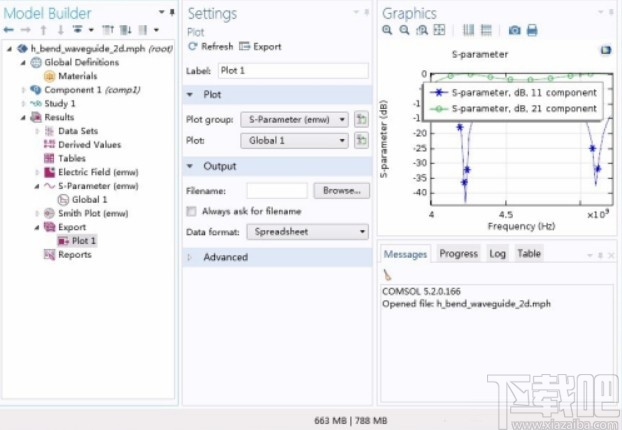
Task: Print the Graphics window
Action: pyautogui.click(x=532, y=30)
